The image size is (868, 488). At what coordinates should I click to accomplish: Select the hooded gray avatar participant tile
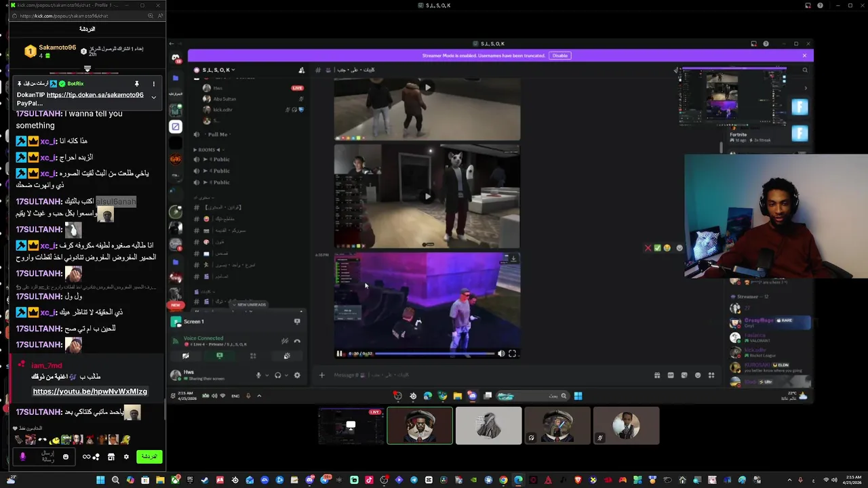(x=488, y=426)
